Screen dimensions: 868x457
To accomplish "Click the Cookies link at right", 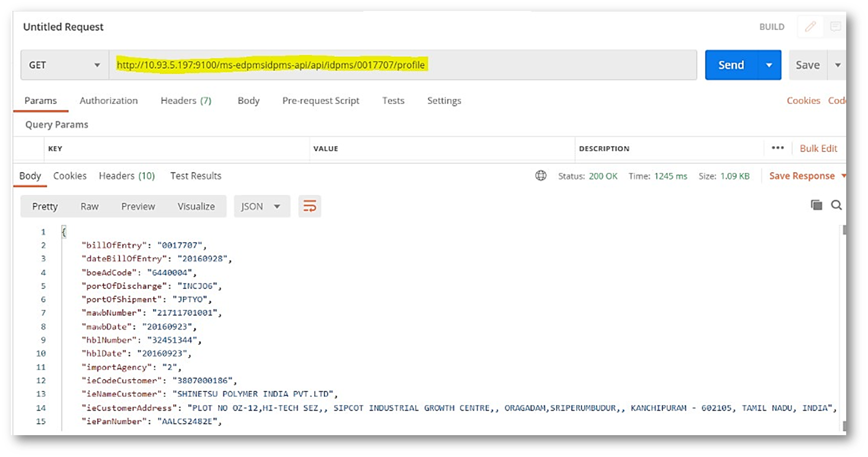I will point(803,100).
